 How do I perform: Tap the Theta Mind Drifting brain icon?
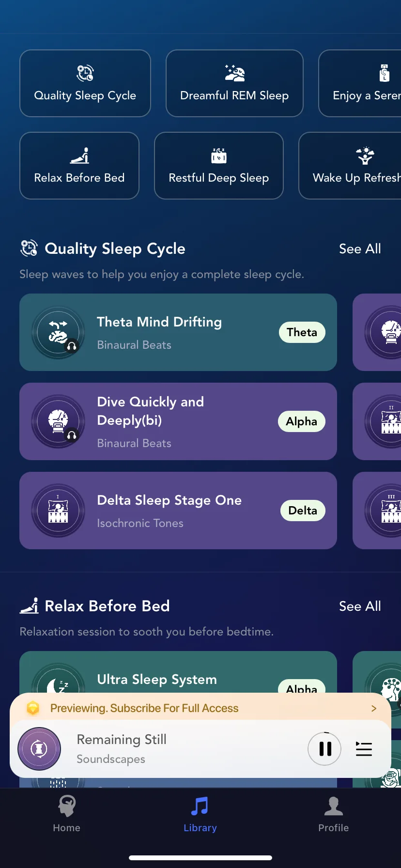tap(58, 332)
